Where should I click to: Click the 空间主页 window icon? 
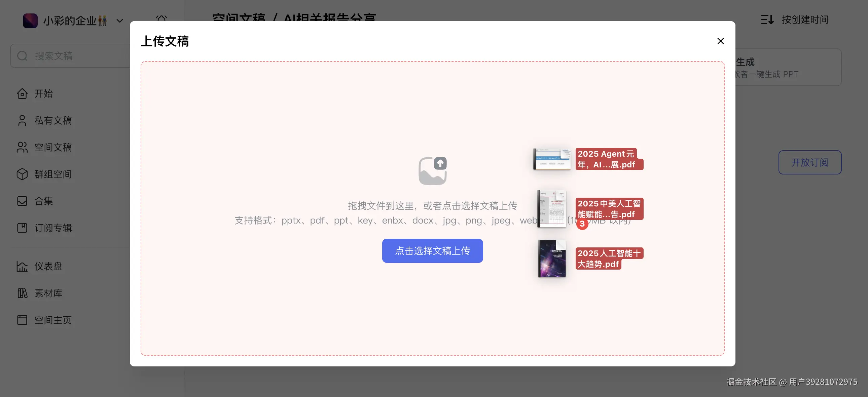[22, 320]
